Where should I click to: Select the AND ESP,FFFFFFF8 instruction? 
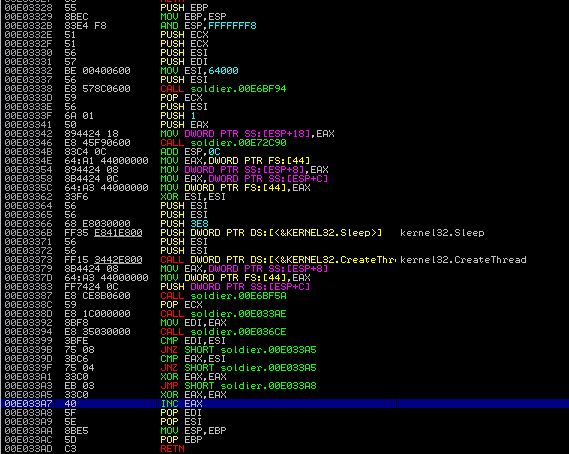point(208,26)
